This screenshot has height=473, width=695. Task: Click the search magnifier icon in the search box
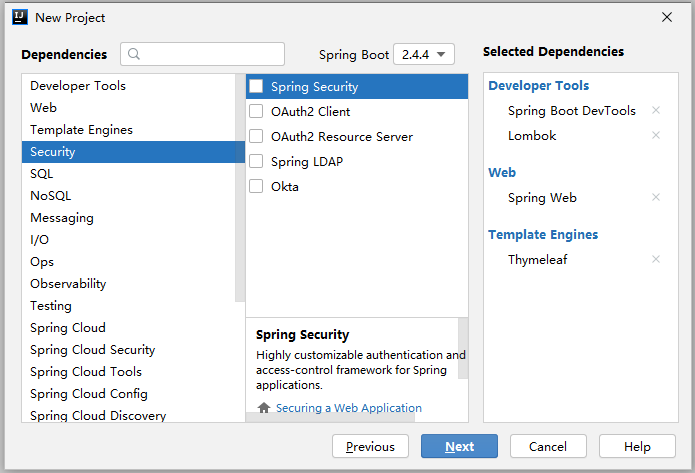click(135, 54)
